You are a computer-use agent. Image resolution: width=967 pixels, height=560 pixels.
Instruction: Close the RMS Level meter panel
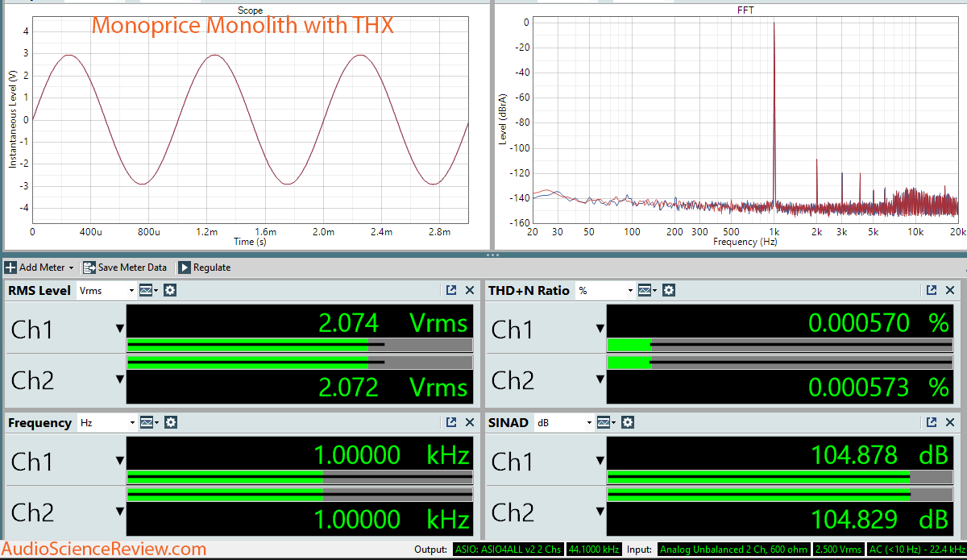[470, 290]
